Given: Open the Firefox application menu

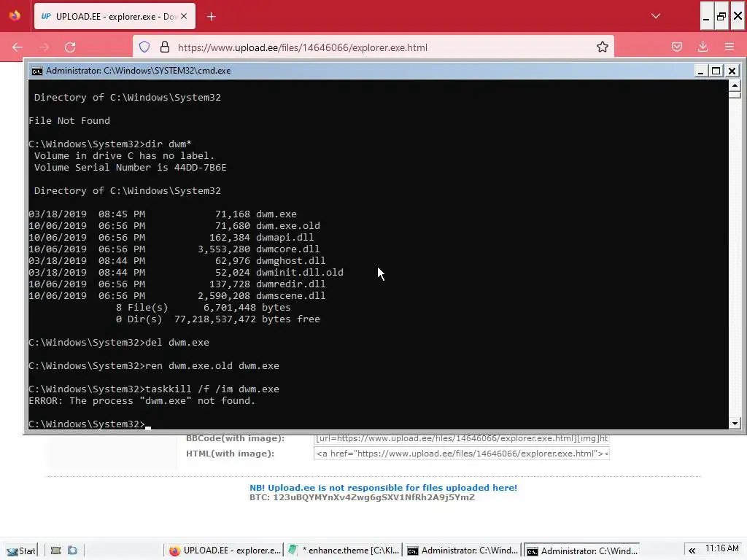Looking at the screenshot, I should point(729,47).
